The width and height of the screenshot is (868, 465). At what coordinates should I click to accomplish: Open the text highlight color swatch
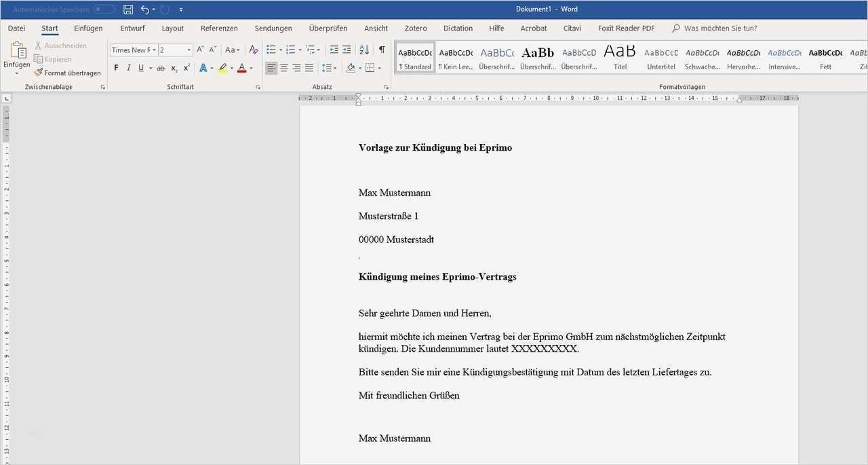(x=222, y=67)
